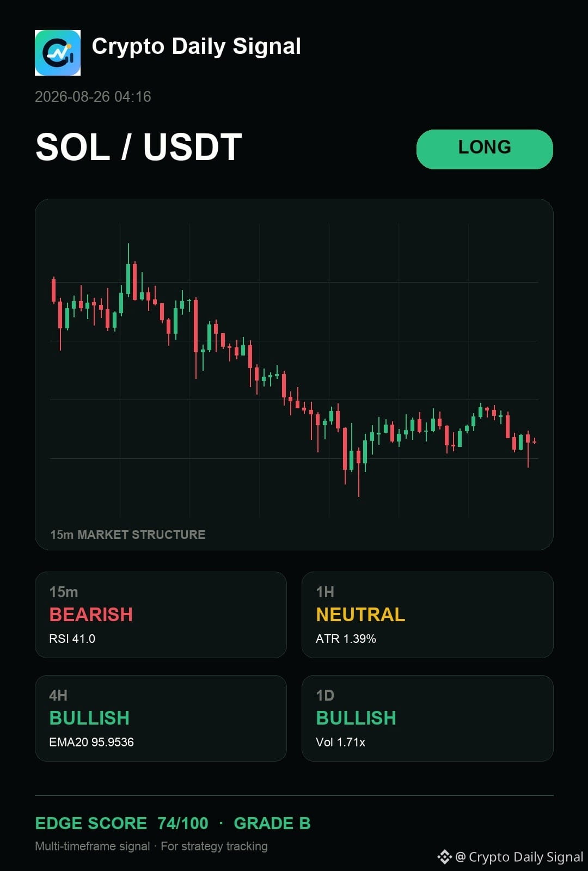Click the GRADE B label
Viewport: 588px width, 871px height.
tap(272, 823)
